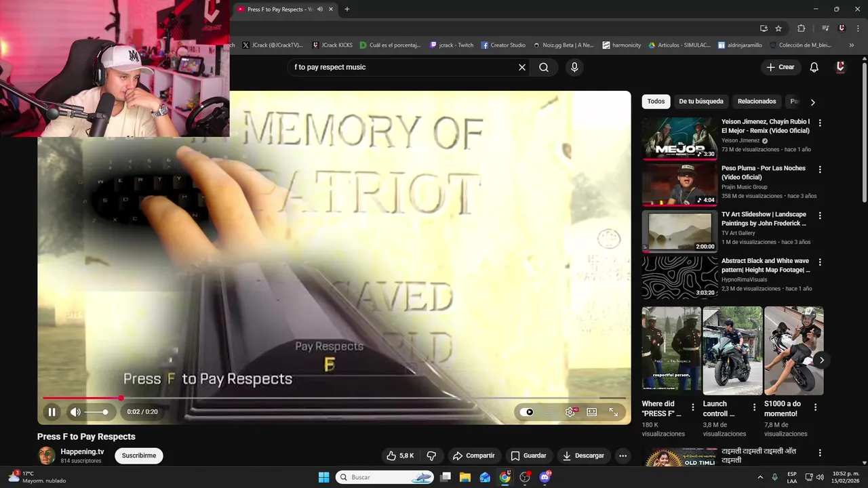Open the Crear menu
Viewport: 868px width, 488px height.
tap(780, 67)
